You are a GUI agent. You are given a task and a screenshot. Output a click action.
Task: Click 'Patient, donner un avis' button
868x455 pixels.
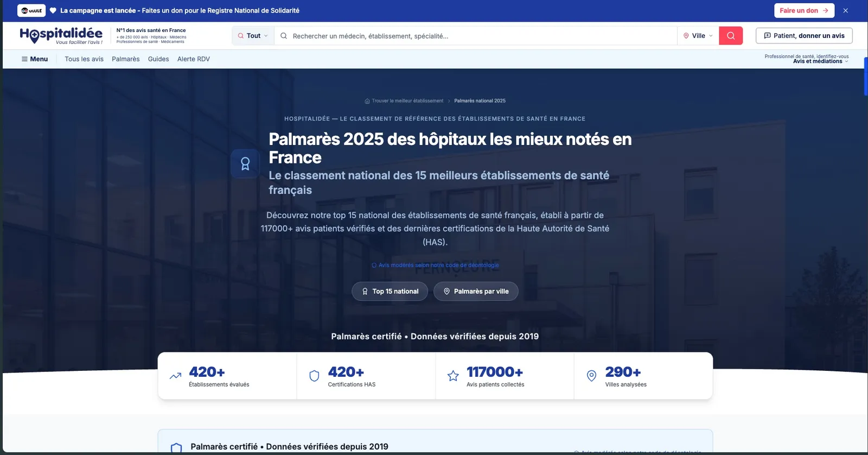pos(804,36)
